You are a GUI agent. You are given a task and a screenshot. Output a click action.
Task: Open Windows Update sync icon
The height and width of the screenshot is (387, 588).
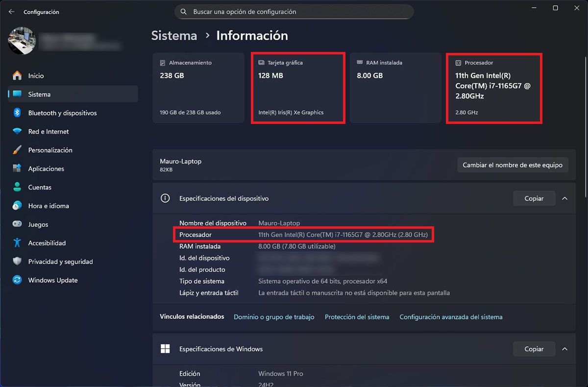[x=17, y=280]
